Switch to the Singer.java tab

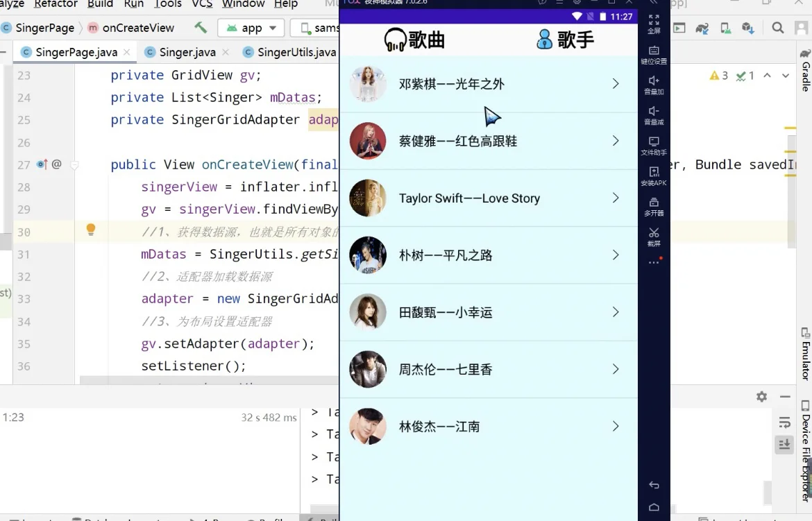click(x=186, y=51)
